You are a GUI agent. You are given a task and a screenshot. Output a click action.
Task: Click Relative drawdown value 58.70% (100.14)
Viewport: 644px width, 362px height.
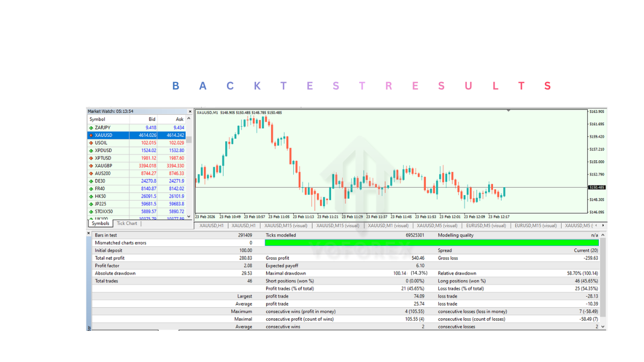click(x=583, y=273)
